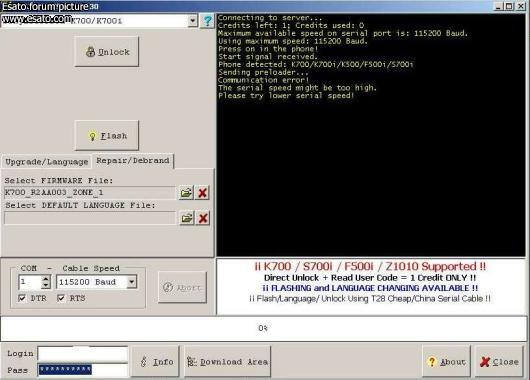Click the Login input field
Image resolution: width=530 pixels, height=380 pixels.
(x=83, y=354)
